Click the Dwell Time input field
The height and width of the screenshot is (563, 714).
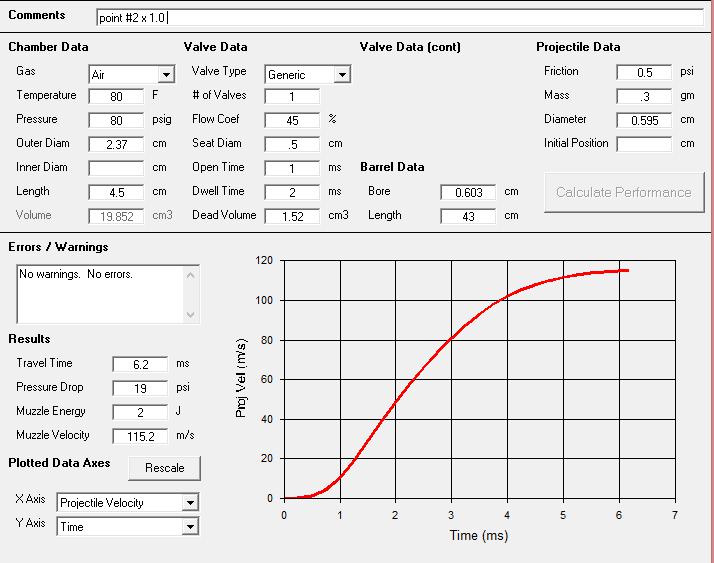coord(292,192)
